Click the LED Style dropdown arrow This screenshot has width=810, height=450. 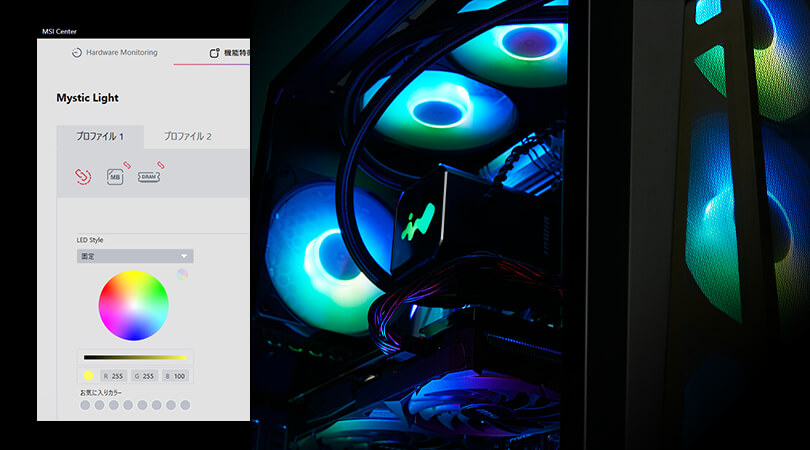pos(184,256)
